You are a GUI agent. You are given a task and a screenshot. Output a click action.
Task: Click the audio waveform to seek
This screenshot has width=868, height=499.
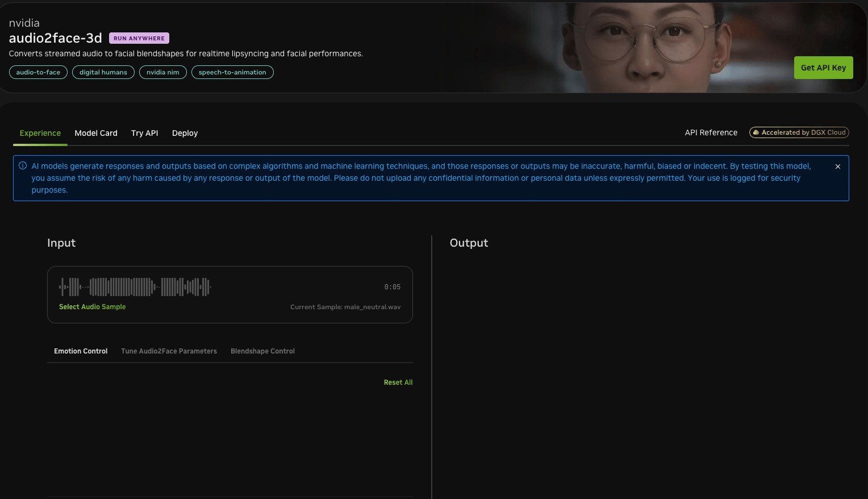click(135, 287)
